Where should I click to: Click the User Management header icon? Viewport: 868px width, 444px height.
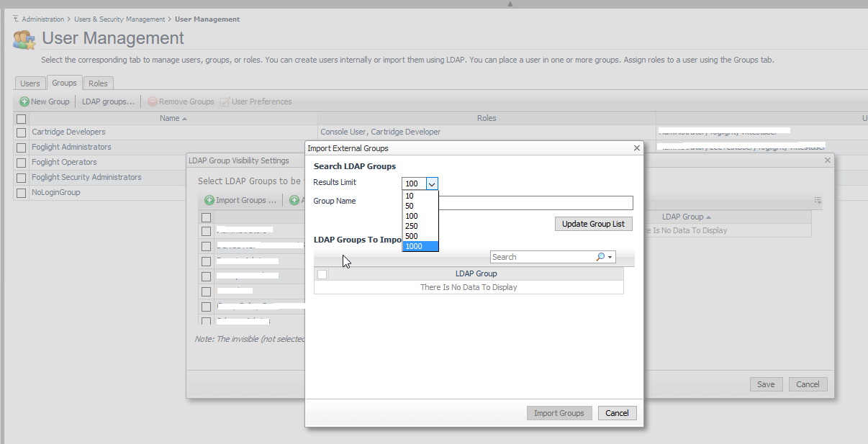coord(24,37)
